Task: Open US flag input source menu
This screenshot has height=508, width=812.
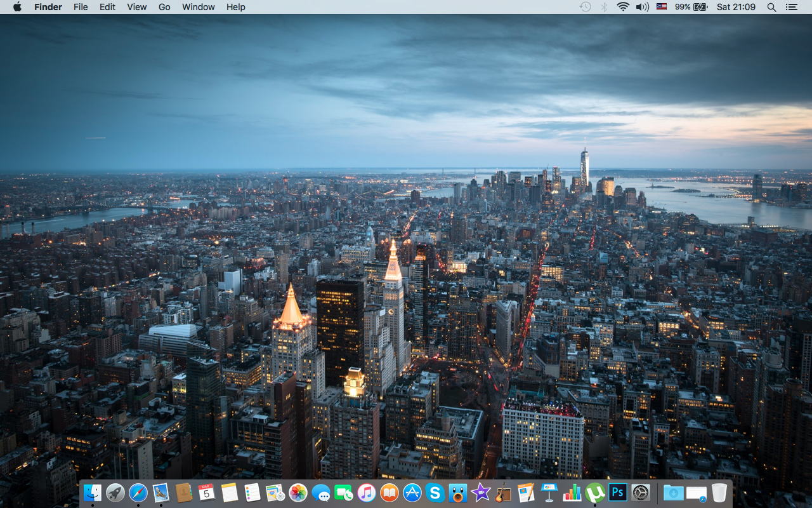Action: point(662,7)
